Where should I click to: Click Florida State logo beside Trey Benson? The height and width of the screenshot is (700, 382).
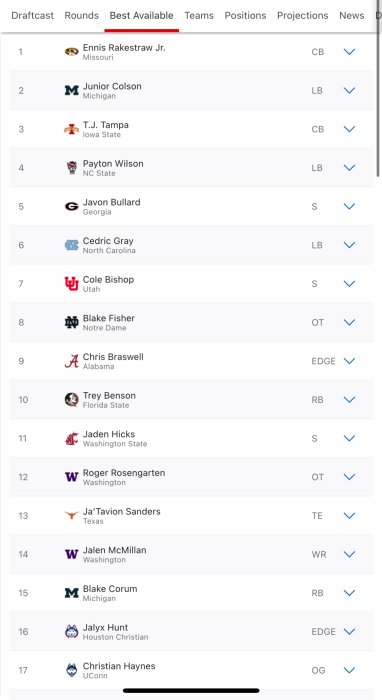71,400
